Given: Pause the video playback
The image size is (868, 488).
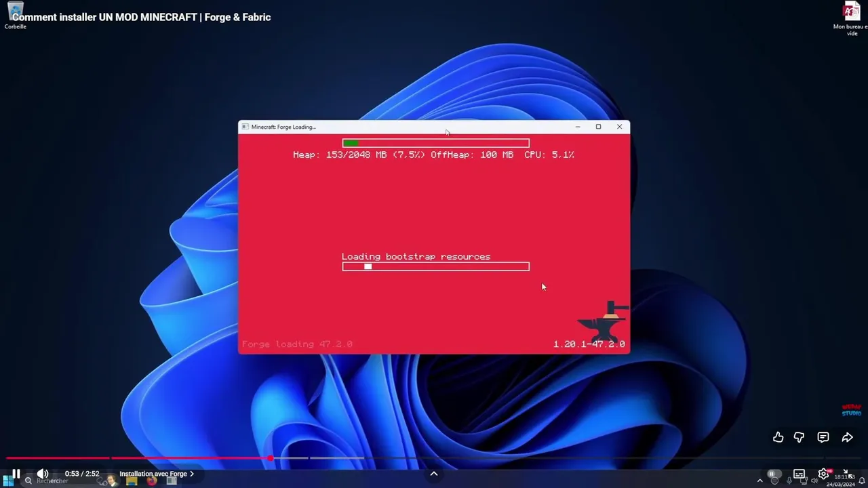Looking at the screenshot, I should point(16,474).
